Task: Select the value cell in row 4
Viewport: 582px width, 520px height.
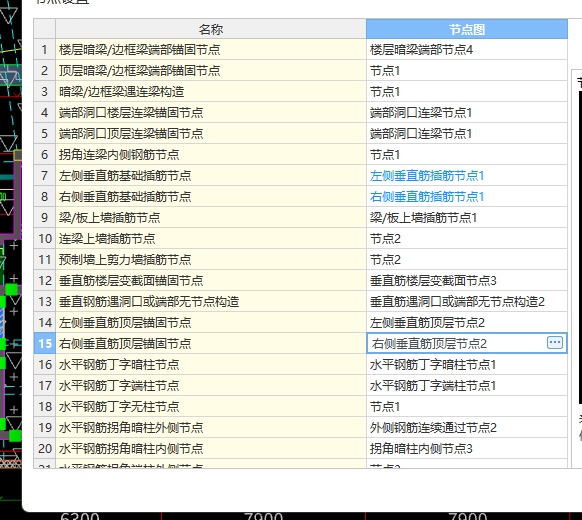Action: [467, 112]
